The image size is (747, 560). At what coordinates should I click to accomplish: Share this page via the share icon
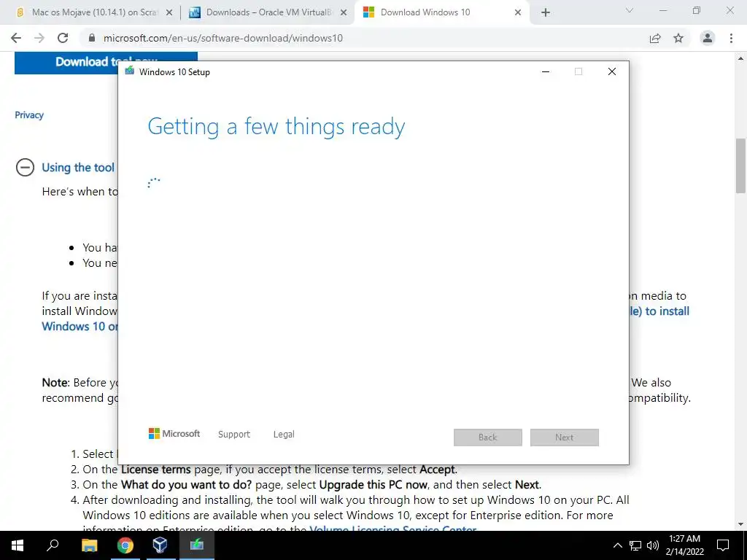655,38
